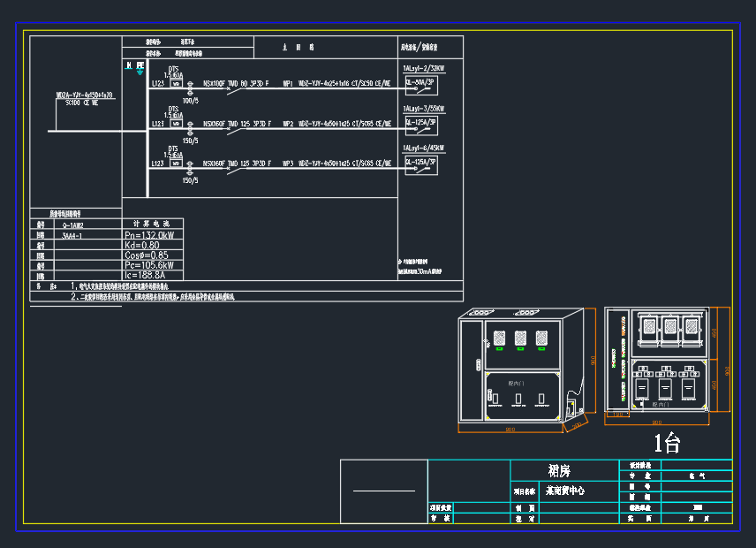Click the 200 depth dimension on the 3D cabinet
This screenshot has width=756, height=548.
(577, 426)
